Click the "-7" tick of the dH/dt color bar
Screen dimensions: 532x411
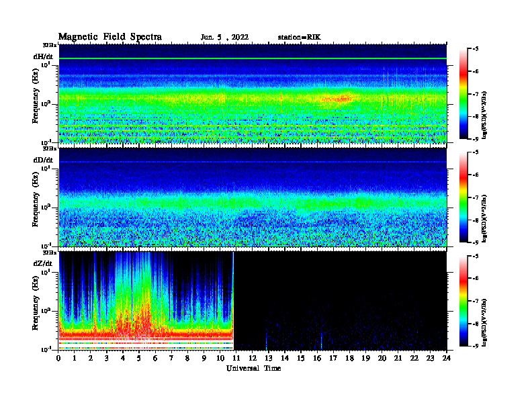point(476,94)
